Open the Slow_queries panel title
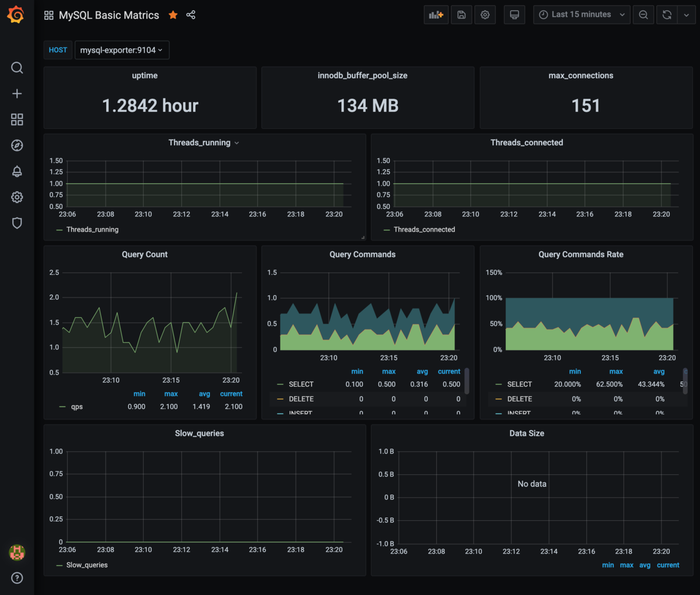Screen dimensions: 700x595 coord(199,433)
